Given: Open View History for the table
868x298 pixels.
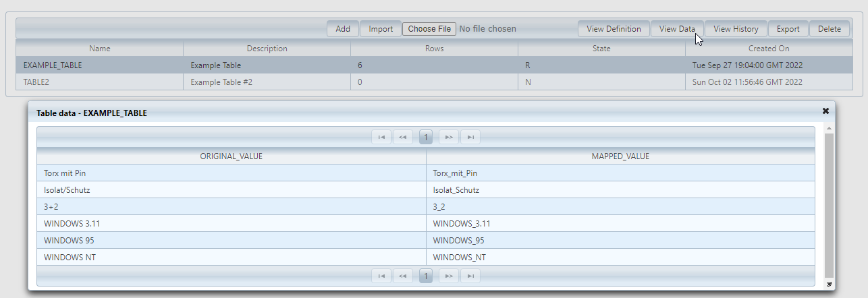Looking at the screenshot, I should (x=736, y=29).
